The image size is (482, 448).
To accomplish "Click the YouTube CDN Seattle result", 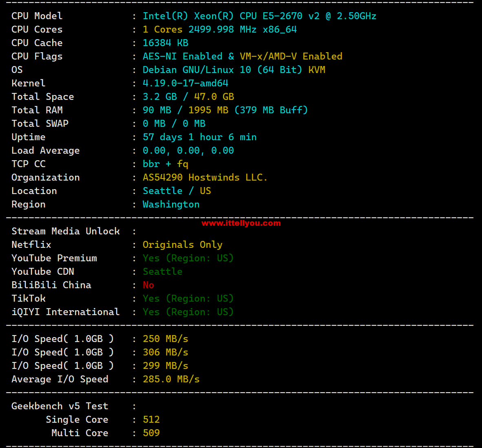I will [163, 271].
